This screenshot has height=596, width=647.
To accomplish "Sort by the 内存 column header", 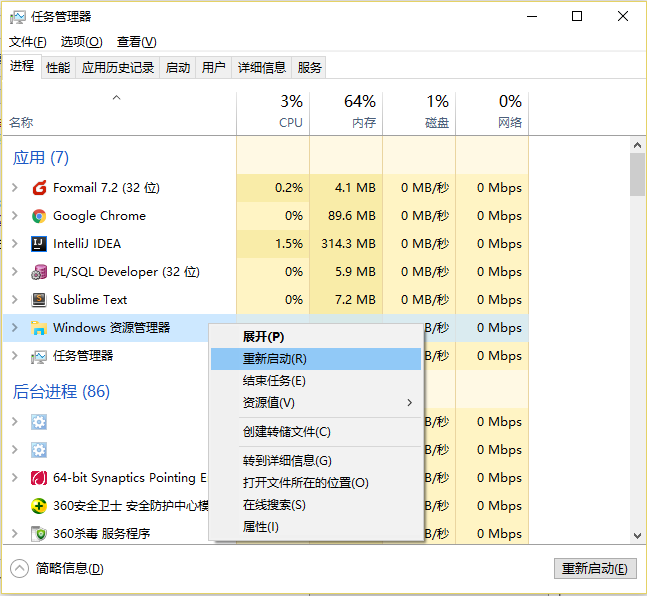I will (346, 112).
